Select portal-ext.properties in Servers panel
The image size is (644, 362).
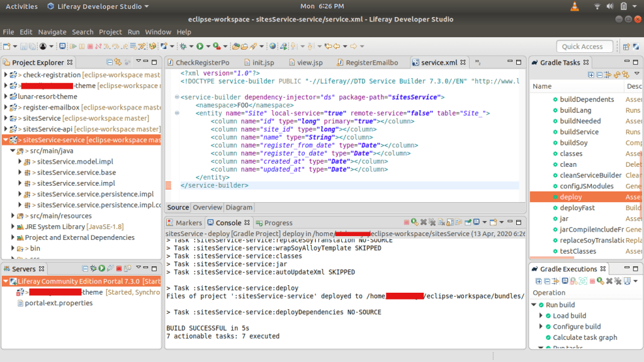59,303
